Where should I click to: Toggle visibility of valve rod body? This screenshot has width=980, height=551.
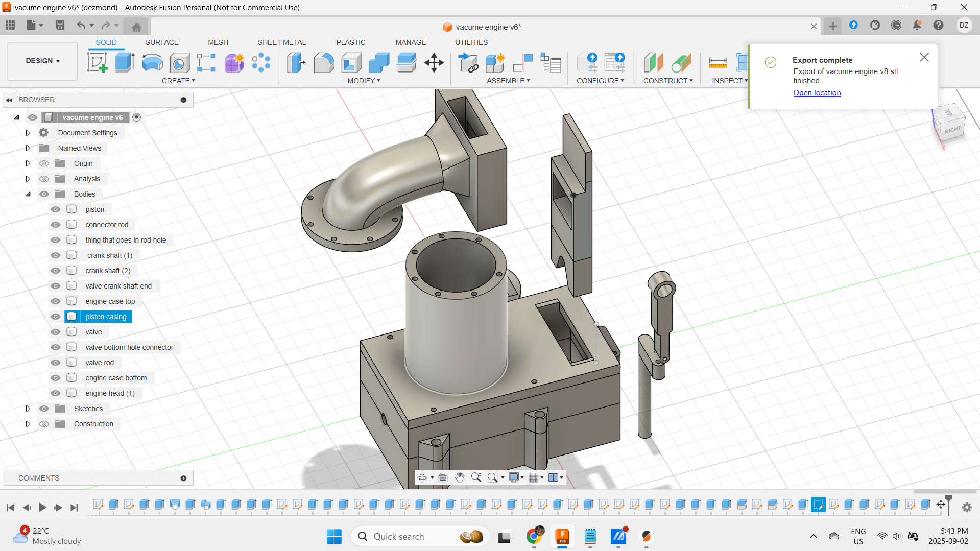tap(56, 363)
